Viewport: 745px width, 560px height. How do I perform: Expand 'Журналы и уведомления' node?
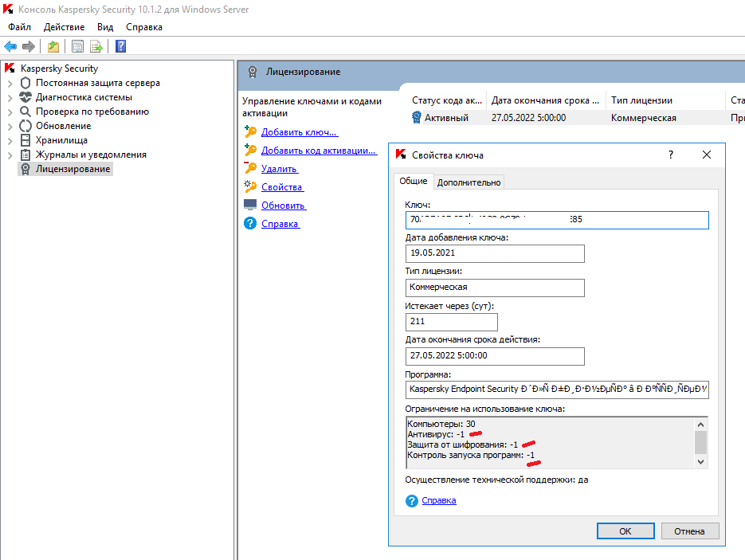[x=10, y=155]
